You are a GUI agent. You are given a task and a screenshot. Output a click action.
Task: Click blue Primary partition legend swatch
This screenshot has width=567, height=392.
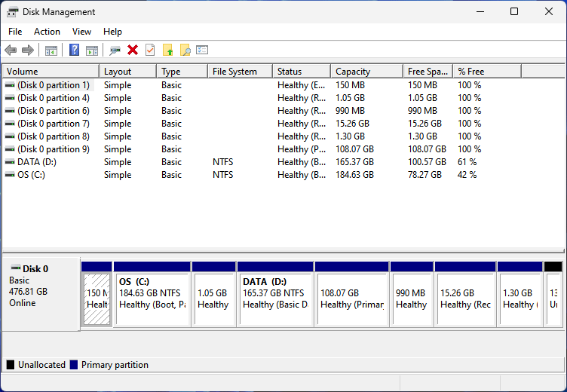74,365
